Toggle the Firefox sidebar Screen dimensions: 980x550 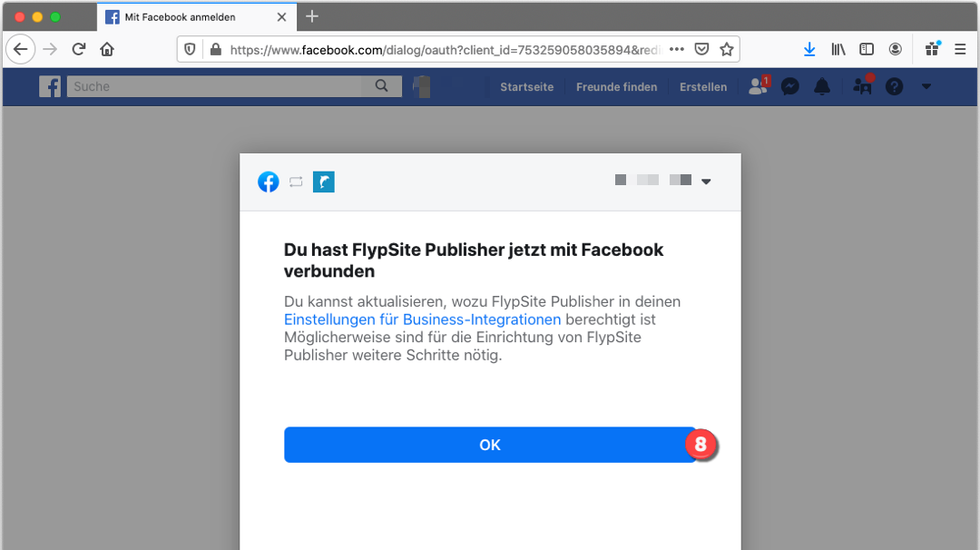[x=867, y=49]
